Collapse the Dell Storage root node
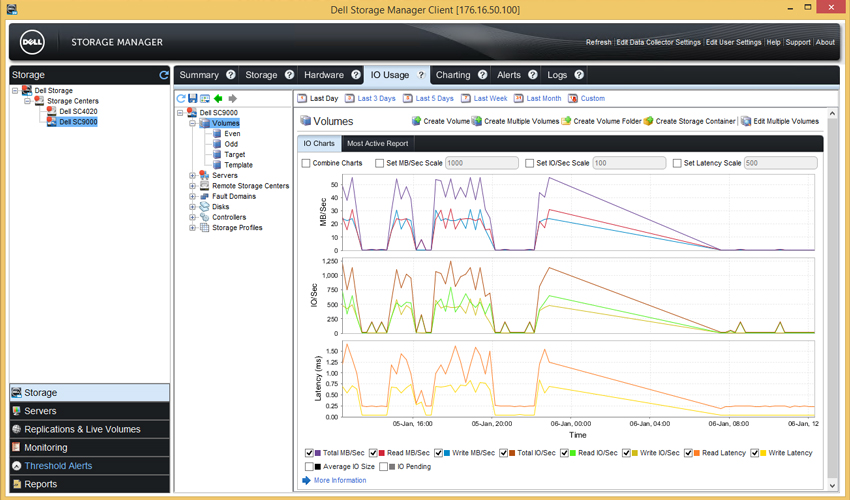This screenshot has width=850, height=500. coord(15,91)
